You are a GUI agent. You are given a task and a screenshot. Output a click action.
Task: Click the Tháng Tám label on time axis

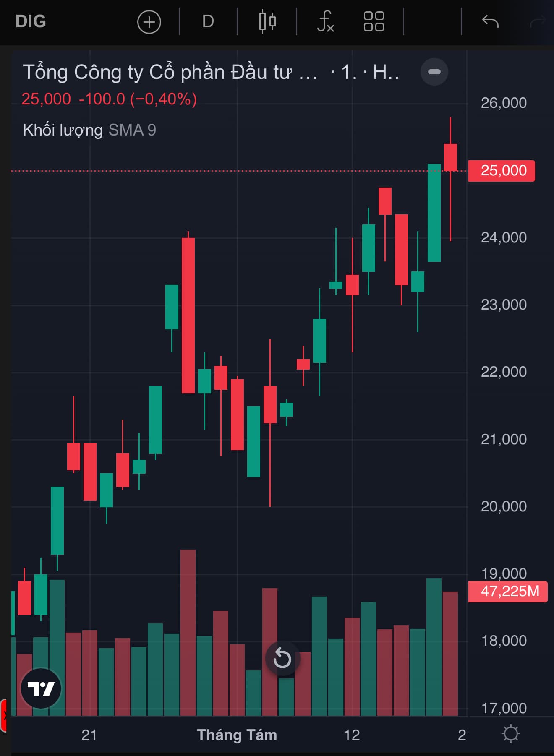pos(237,735)
